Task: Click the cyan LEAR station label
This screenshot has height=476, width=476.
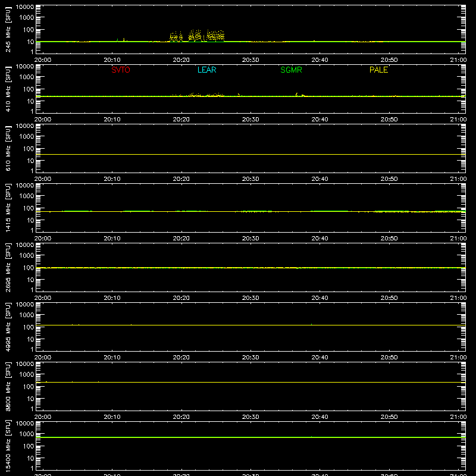Action: click(206, 70)
